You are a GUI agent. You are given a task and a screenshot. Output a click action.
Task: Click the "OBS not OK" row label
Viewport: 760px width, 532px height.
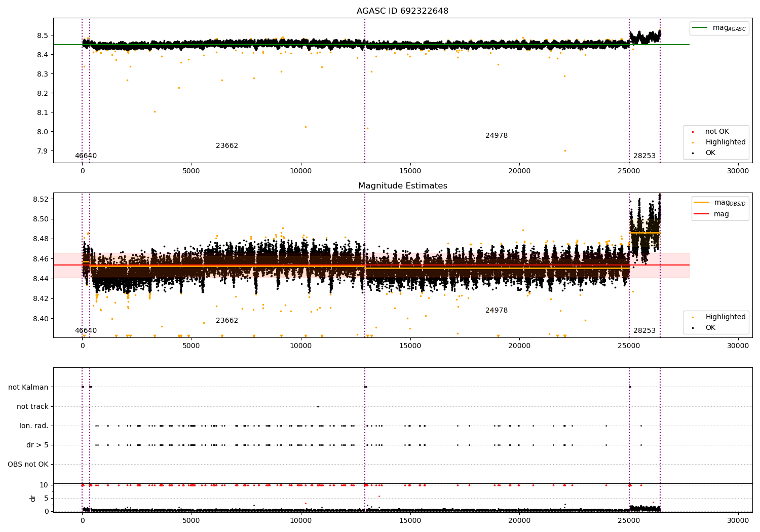tap(28, 465)
